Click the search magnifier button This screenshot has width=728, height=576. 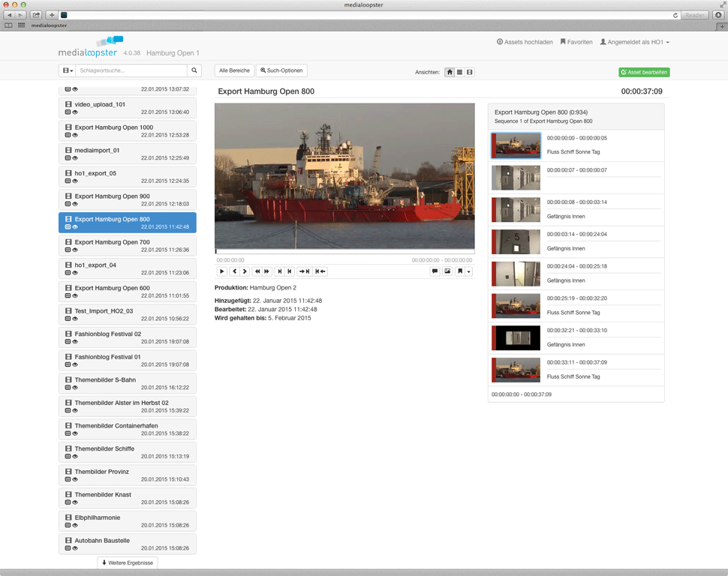pyautogui.click(x=194, y=70)
